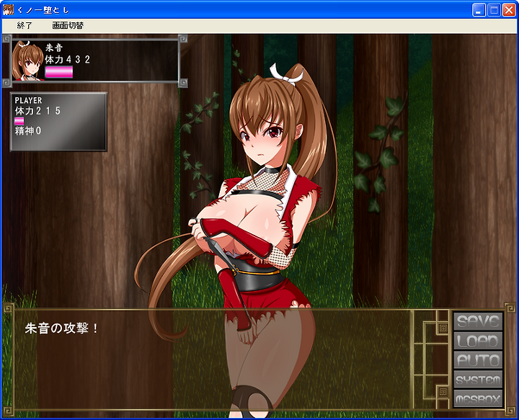Open the MESBOX message log
The image size is (519, 420).
click(x=478, y=399)
